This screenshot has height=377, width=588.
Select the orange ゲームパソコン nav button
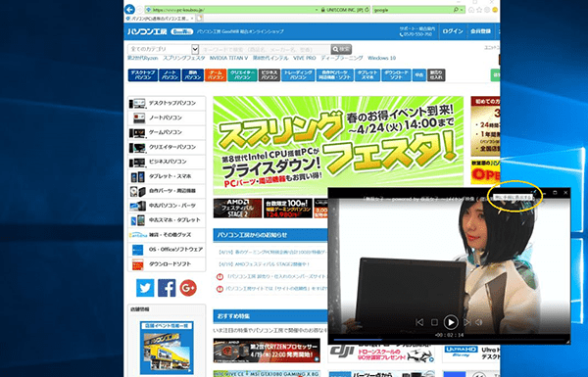click(x=216, y=75)
